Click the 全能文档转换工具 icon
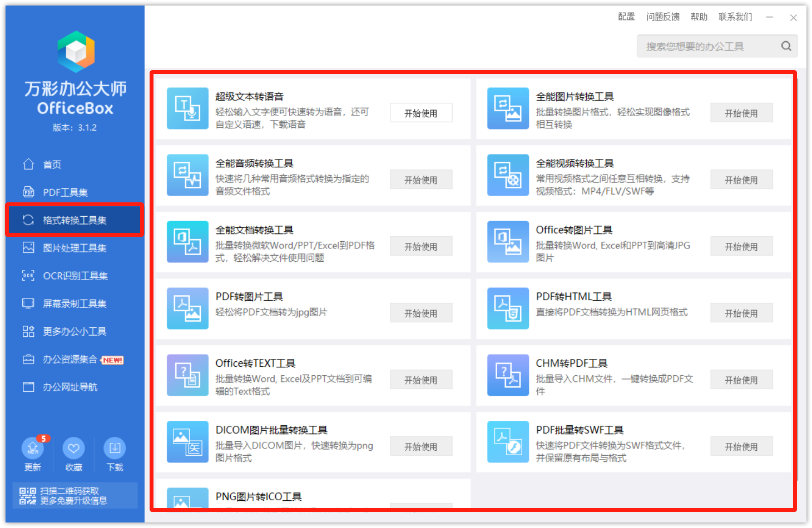Screen dimensions: 812x528 click(187, 242)
